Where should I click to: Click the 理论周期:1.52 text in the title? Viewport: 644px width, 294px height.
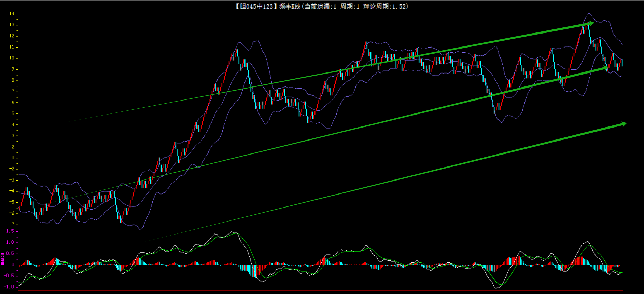[386, 6]
